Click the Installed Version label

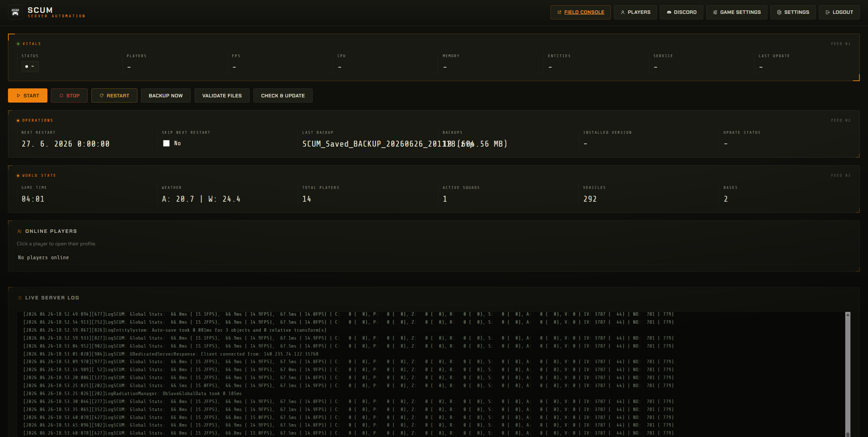(x=607, y=133)
